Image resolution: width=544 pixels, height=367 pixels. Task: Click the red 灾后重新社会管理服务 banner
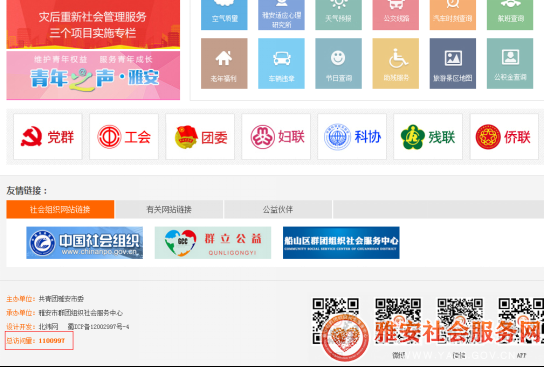tap(93, 24)
